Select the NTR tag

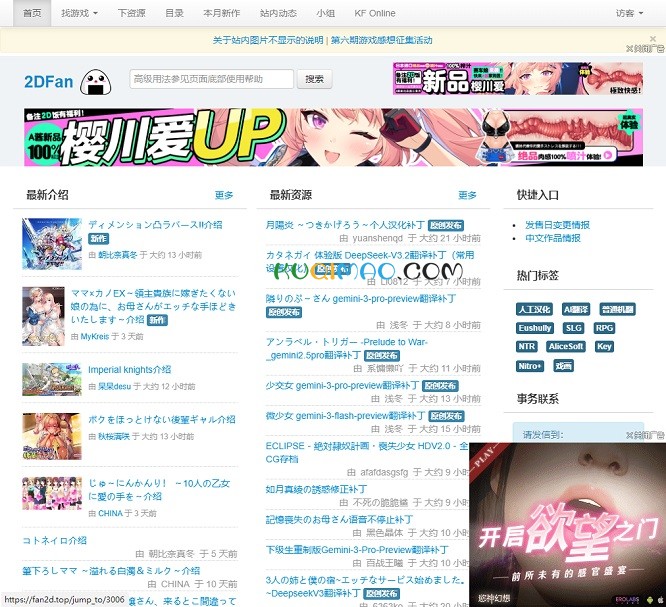pos(527,347)
